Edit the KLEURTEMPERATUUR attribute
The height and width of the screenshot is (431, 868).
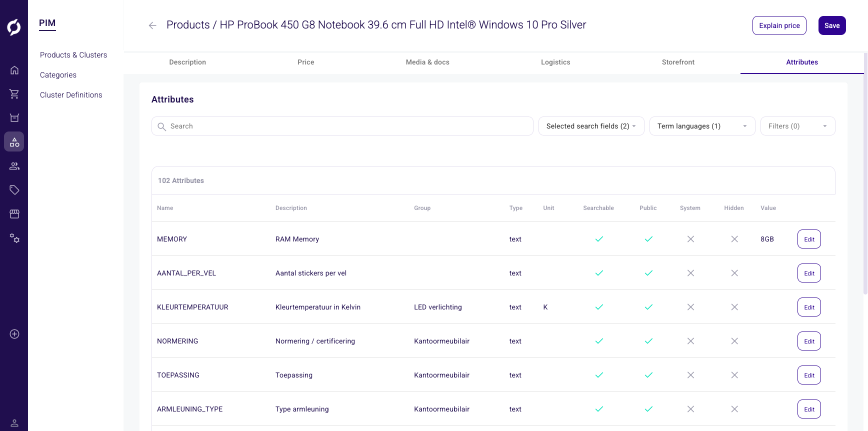pos(809,307)
